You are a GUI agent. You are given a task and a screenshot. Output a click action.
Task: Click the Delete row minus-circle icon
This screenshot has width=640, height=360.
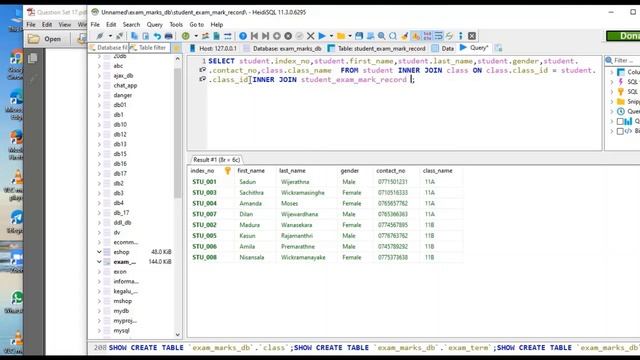[x=288, y=36]
